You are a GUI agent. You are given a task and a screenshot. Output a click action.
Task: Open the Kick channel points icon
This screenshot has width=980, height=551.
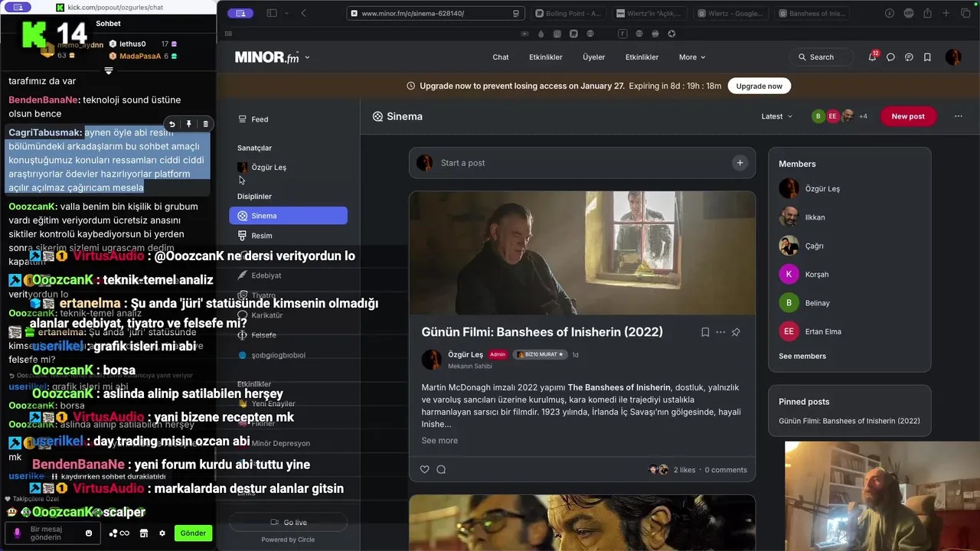tap(119, 533)
